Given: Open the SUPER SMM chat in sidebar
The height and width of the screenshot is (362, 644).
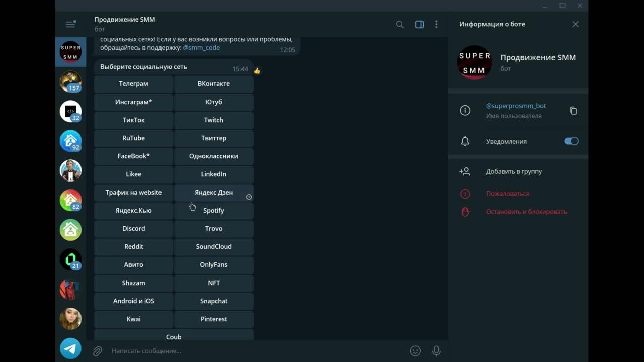Looking at the screenshot, I should tap(70, 52).
